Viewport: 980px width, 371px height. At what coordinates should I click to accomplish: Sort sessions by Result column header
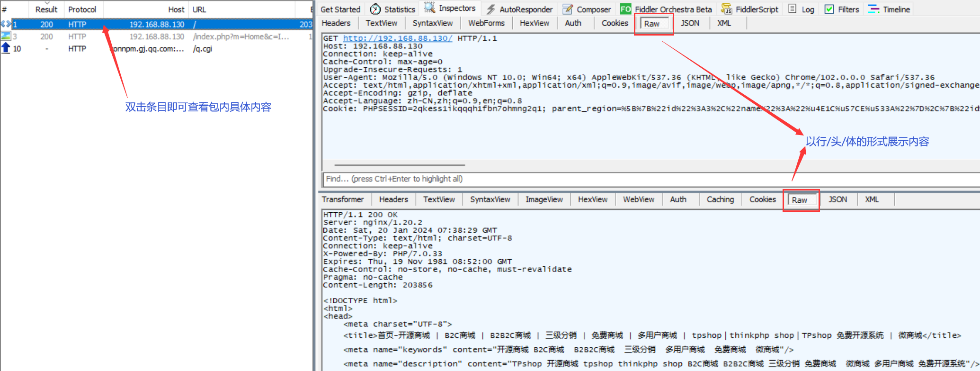tap(46, 9)
